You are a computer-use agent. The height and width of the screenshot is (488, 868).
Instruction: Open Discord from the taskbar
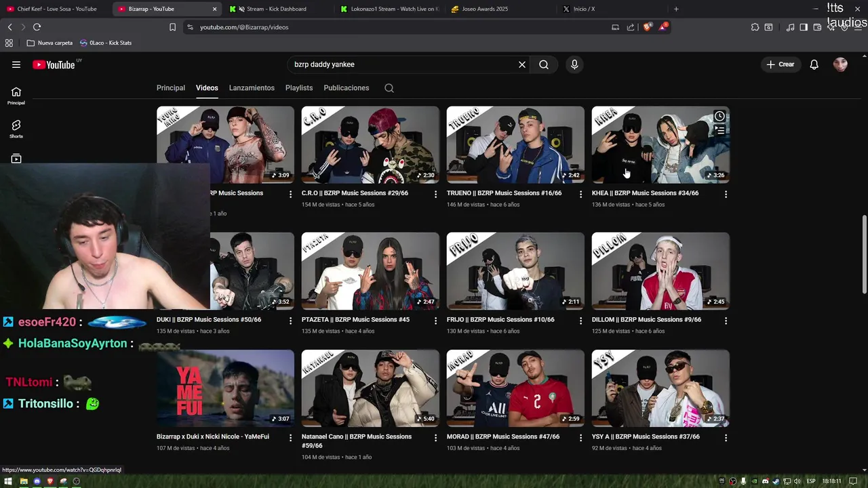(37, 481)
